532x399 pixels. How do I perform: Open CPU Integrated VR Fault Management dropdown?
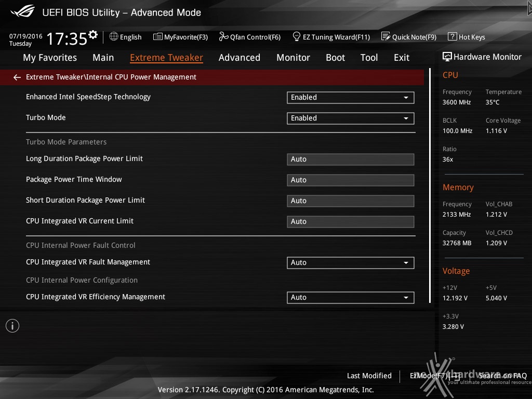point(351,262)
